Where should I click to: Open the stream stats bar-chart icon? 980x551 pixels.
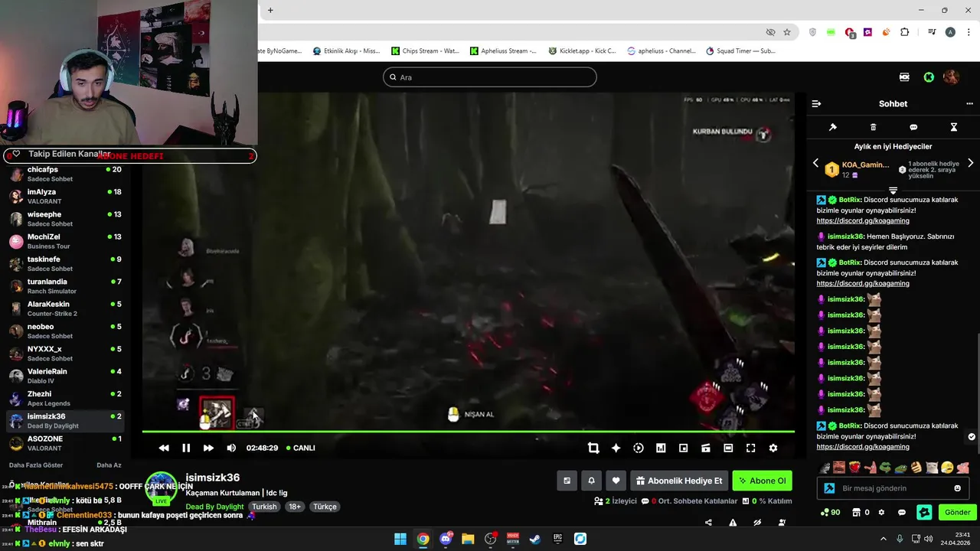tap(661, 448)
